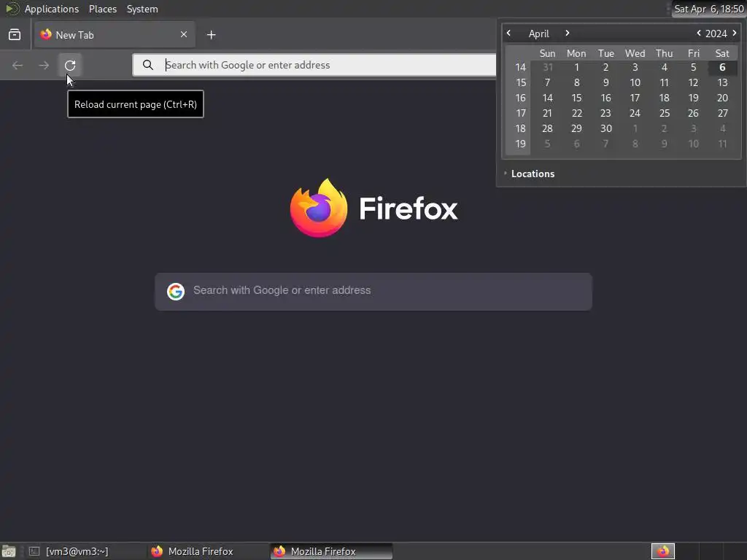Go to previous month in calendar
This screenshot has width=747, height=560.
[508, 33]
